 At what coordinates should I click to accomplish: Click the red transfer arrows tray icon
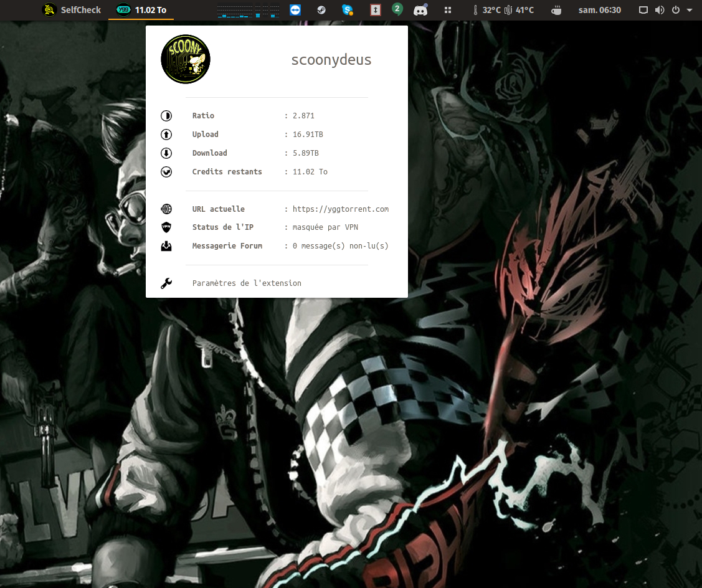coord(376,10)
